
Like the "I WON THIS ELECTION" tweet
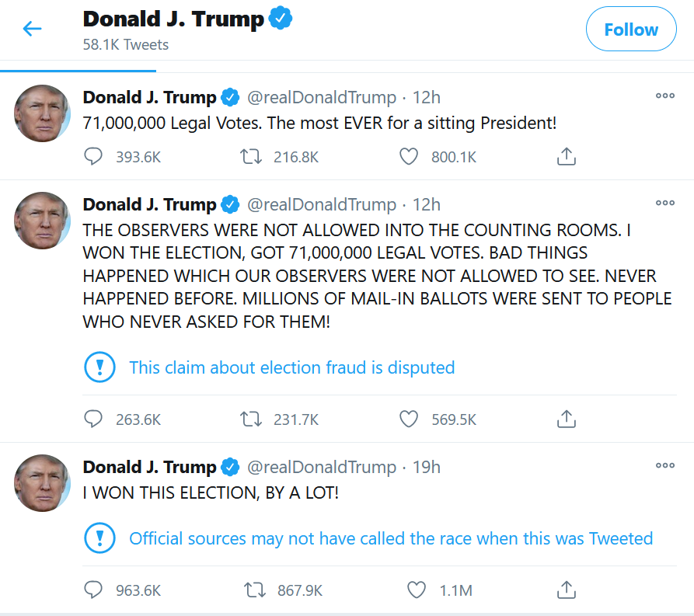pyautogui.click(x=417, y=590)
